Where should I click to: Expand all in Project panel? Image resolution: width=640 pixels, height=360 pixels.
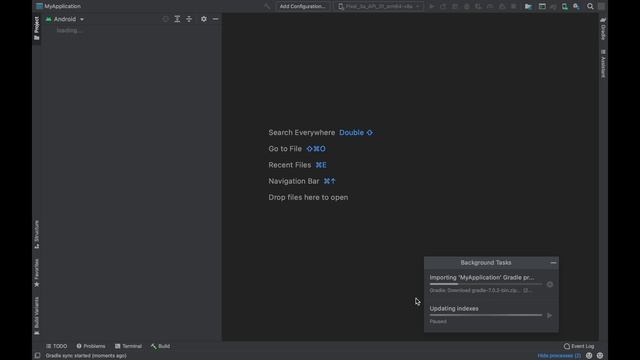pos(177,19)
